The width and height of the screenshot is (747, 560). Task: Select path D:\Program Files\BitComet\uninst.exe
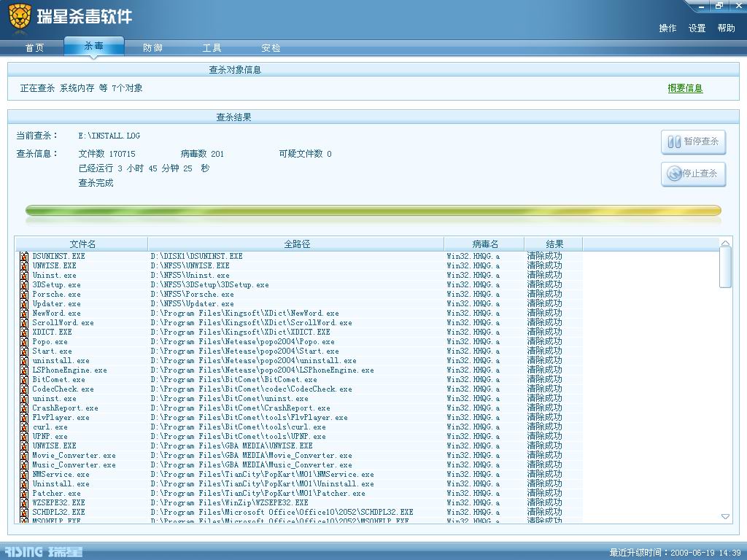230,399
